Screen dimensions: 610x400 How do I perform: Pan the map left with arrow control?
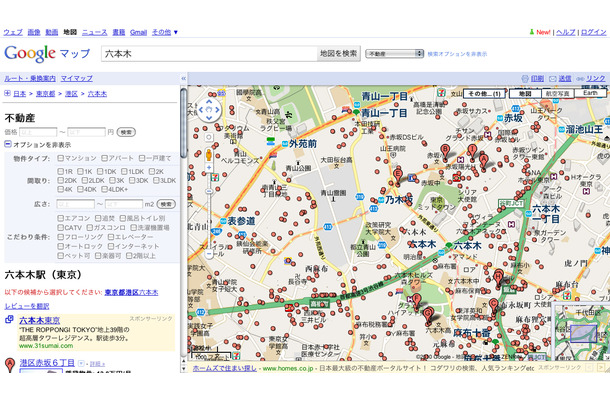click(201, 110)
